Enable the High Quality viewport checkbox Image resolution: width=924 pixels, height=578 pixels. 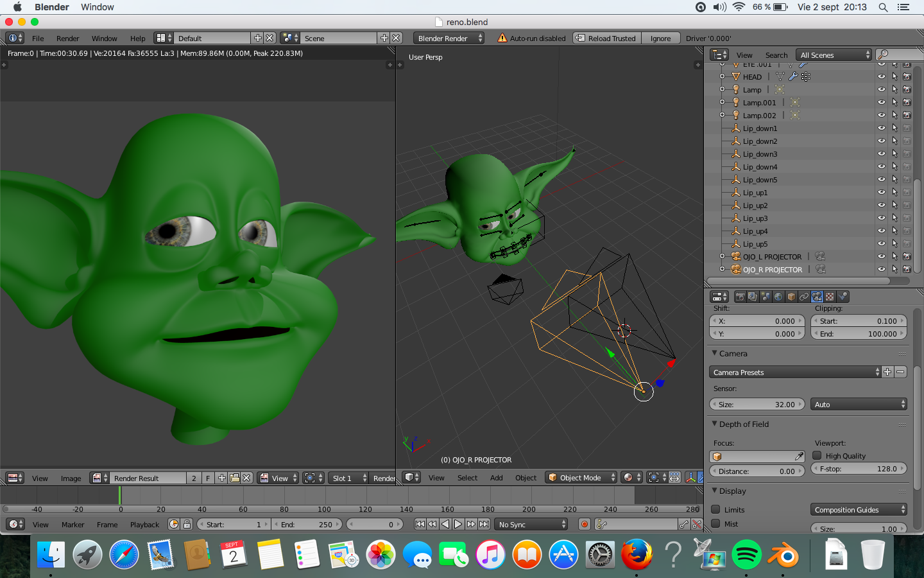point(817,455)
